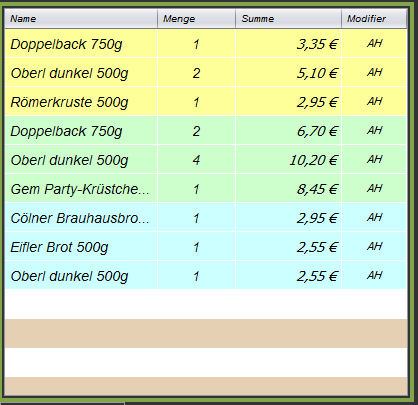The width and height of the screenshot is (418, 405).
Task: Select yellow Oberl dunkel 500g row
Action: 206,73
